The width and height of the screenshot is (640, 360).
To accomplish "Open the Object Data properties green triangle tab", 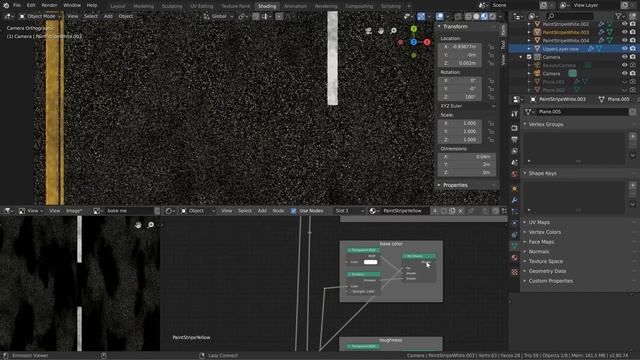I will tap(514, 245).
